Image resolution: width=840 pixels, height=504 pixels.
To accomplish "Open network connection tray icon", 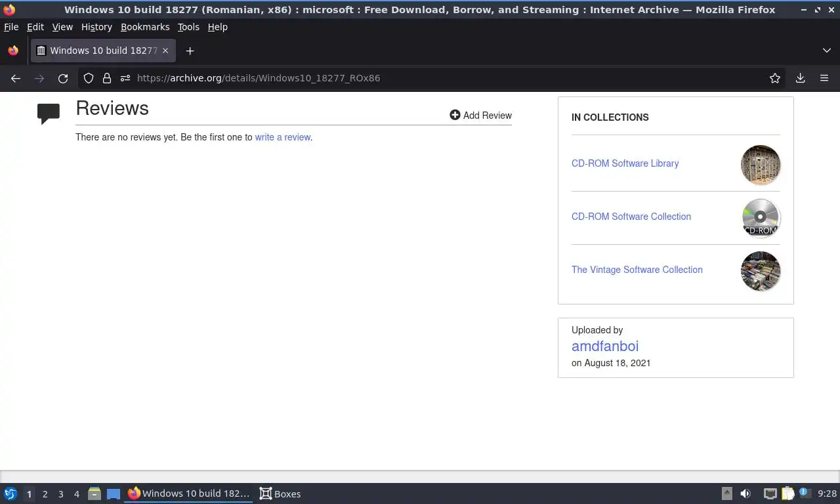I will click(770, 493).
